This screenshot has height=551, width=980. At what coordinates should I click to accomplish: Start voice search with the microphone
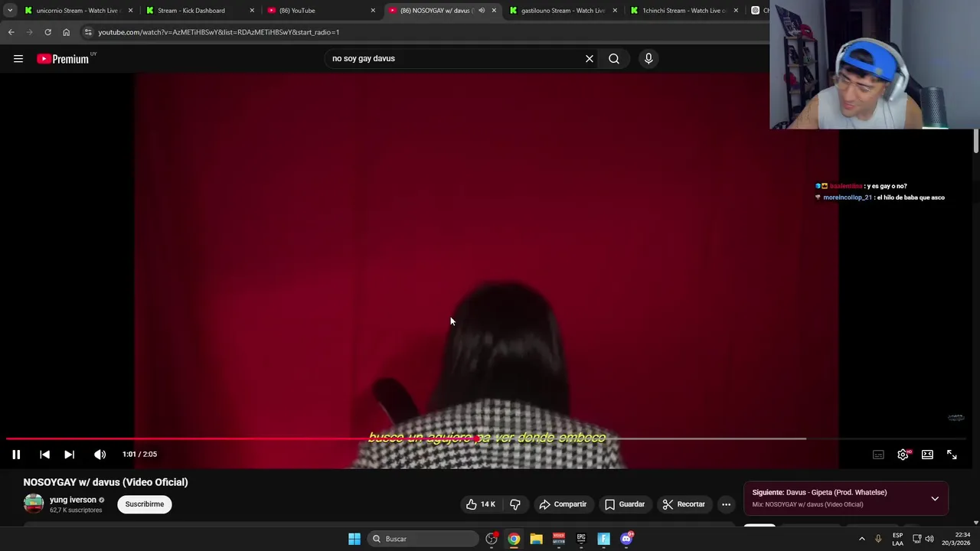click(648, 59)
